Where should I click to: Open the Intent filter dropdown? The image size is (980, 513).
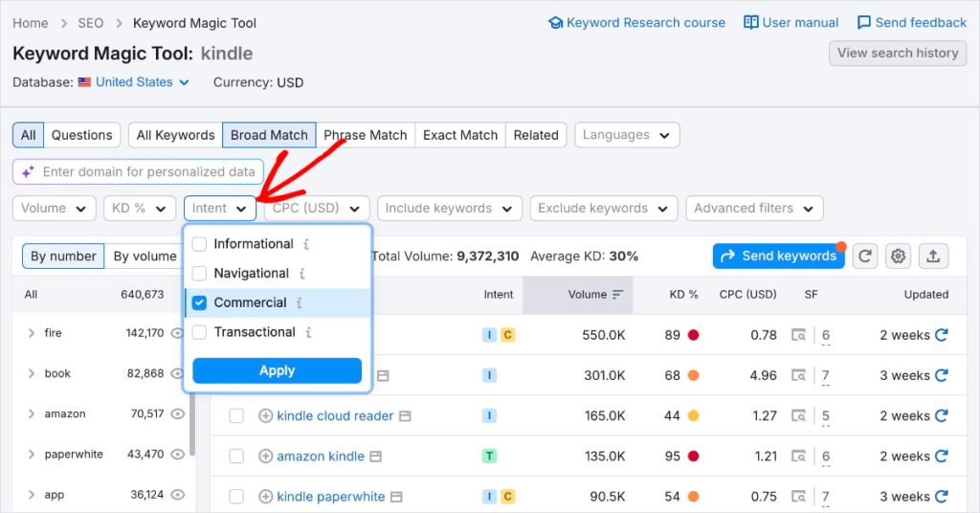point(220,208)
